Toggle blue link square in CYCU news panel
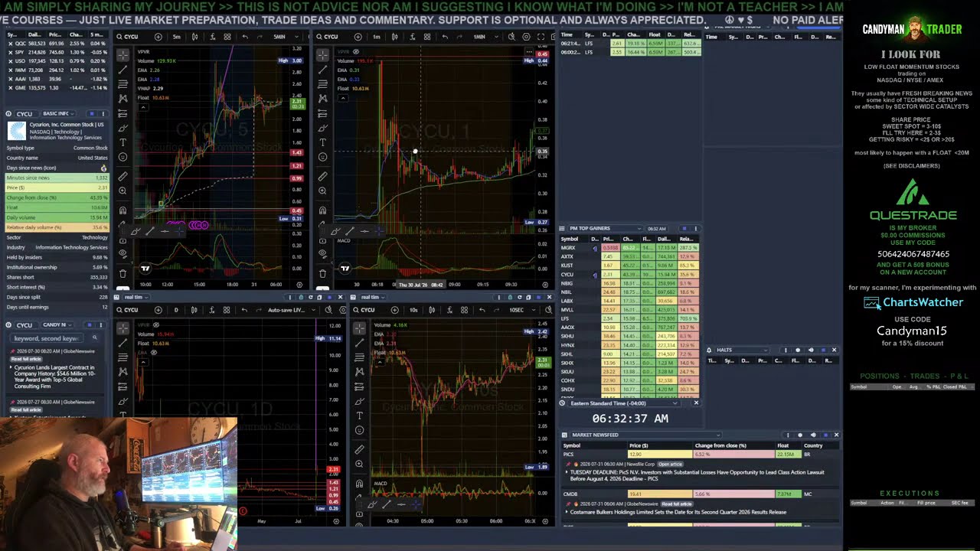Screen dimensions: 980x551 click(90, 325)
